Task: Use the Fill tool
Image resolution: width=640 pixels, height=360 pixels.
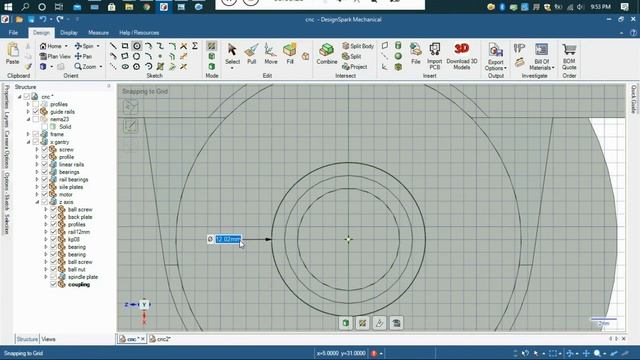Action: (290, 54)
